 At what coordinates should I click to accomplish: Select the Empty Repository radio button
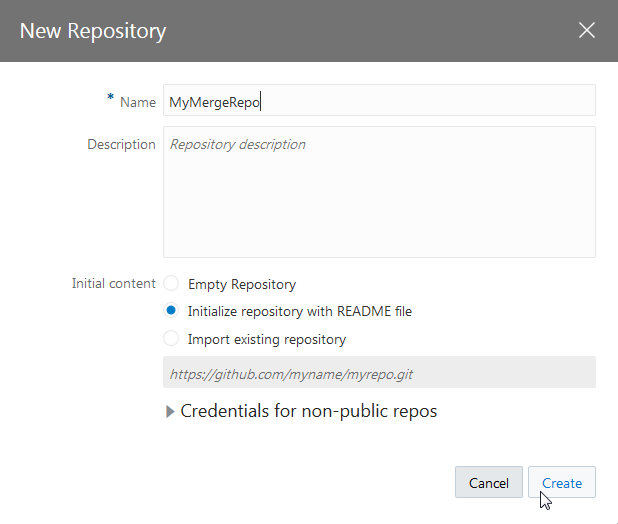pyautogui.click(x=171, y=284)
